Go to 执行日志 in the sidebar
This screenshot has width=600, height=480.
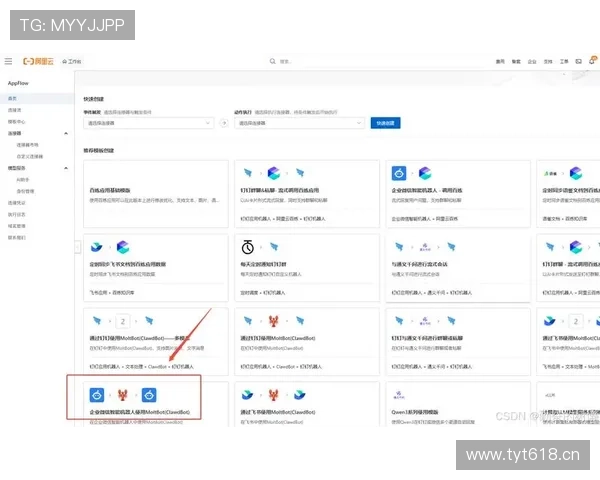pos(17,214)
